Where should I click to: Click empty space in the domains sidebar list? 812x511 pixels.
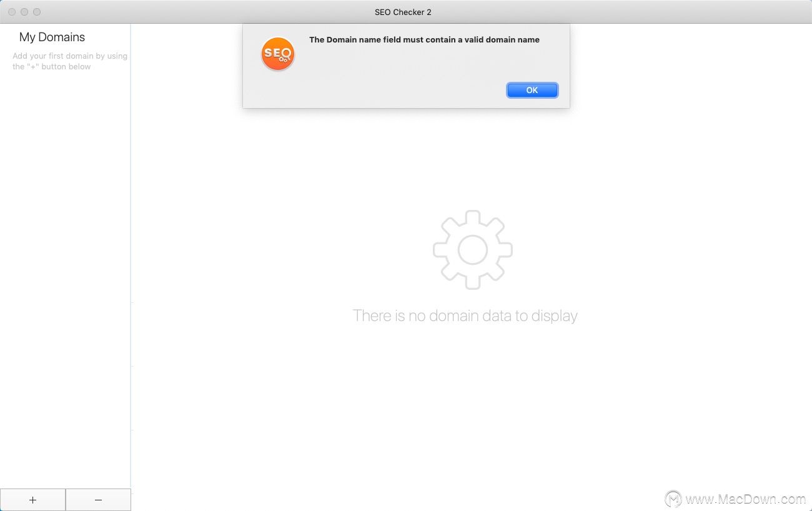click(x=65, y=281)
